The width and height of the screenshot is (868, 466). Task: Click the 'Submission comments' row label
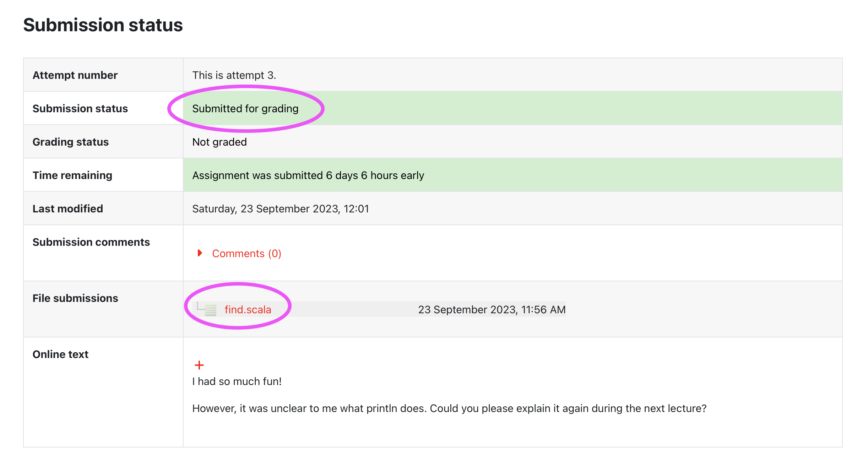pyautogui.click(x=91, y=242)
